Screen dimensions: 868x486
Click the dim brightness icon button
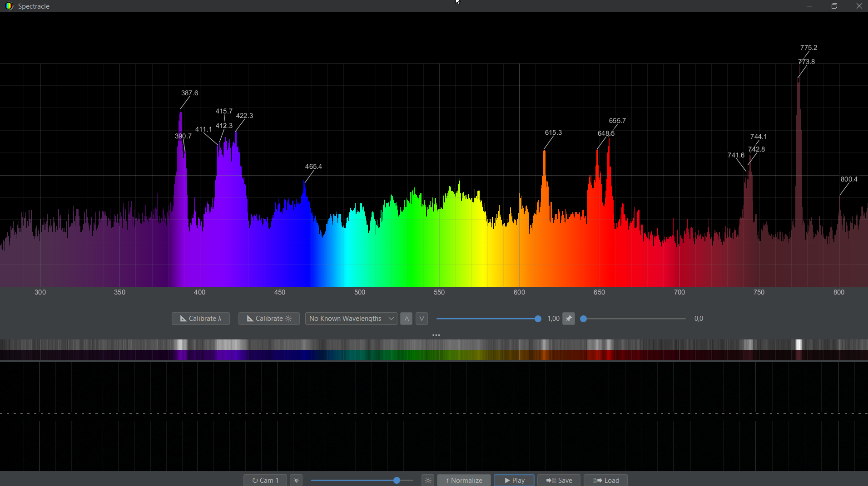[296, 480]
